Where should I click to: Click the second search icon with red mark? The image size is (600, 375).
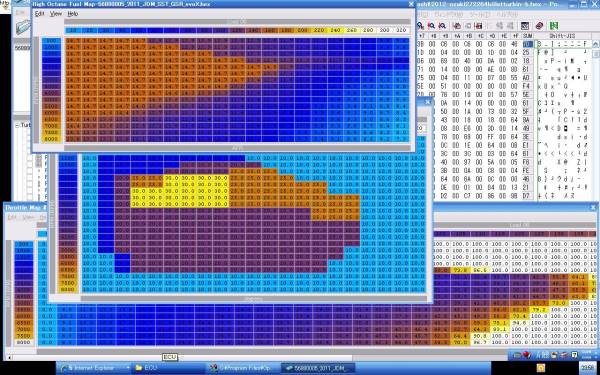(x=431, y=26)
